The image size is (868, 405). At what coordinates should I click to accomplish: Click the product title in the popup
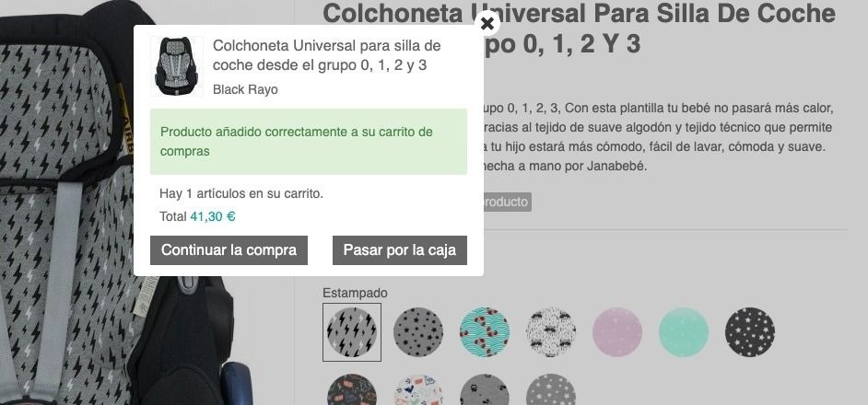[x=326, y=55]
